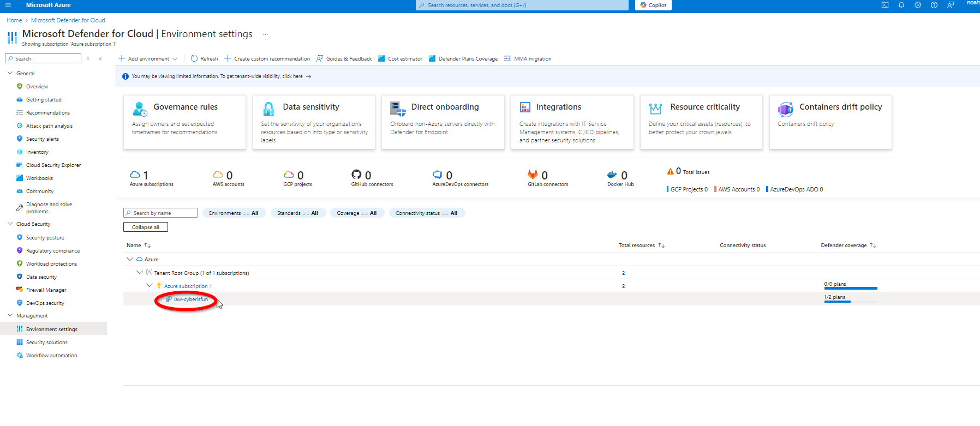Image resolution: width=980 pixels, height=426 pixels.
Task: Click the Workflow automation icon
Action: point(20,355)
